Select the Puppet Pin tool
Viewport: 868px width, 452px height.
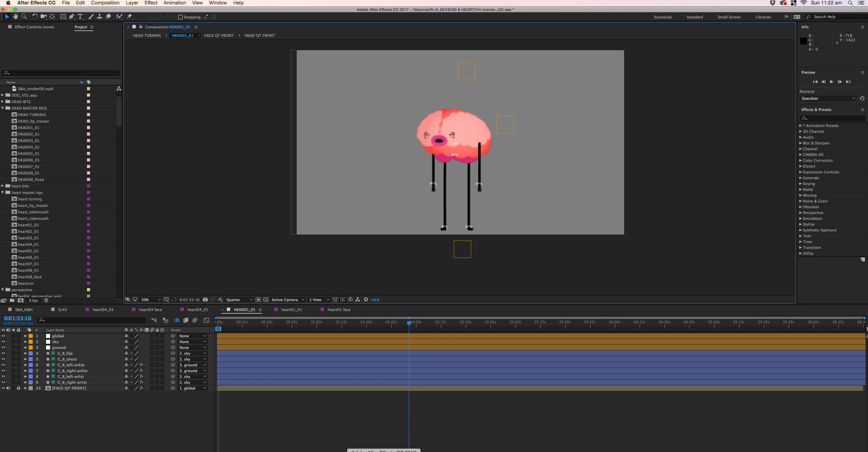pyautogui.click(x=130, y=16)
